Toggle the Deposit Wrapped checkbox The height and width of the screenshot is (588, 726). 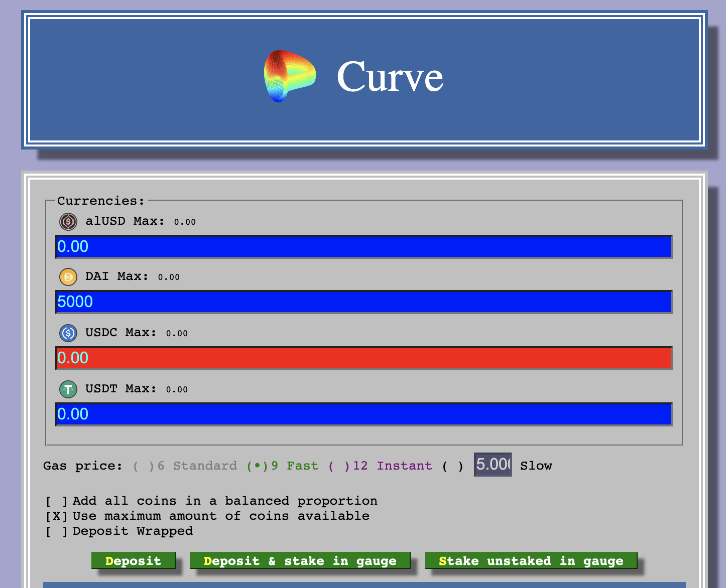tap(56, 531)
